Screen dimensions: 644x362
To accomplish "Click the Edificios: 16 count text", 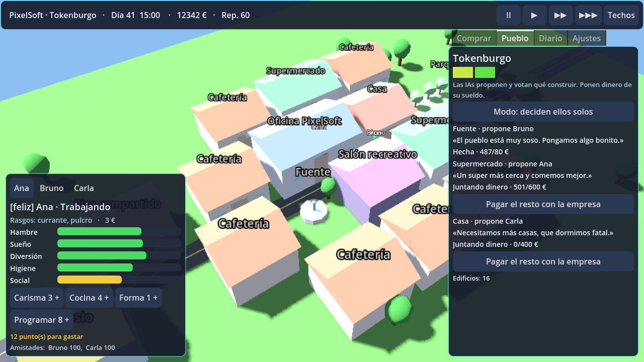I will [471, 278].
